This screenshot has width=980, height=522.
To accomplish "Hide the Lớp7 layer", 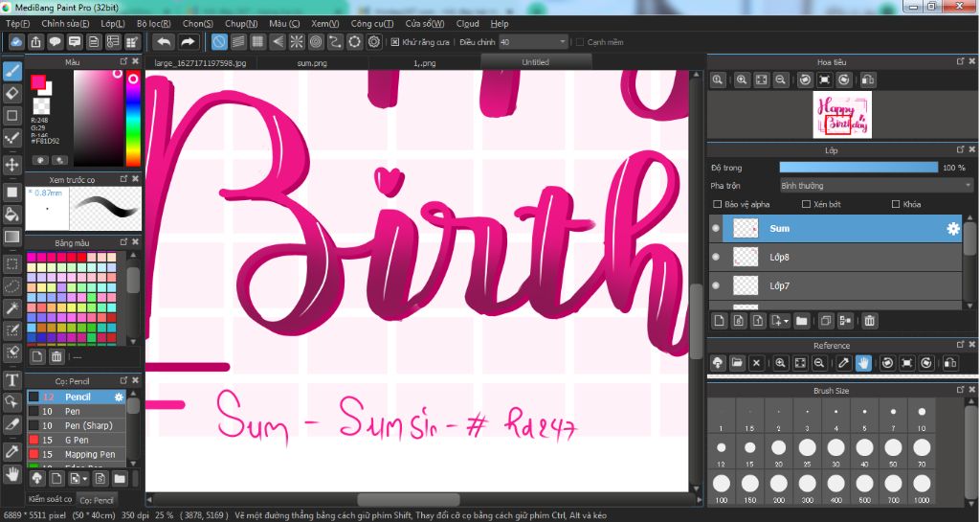I will coord(716,285).
